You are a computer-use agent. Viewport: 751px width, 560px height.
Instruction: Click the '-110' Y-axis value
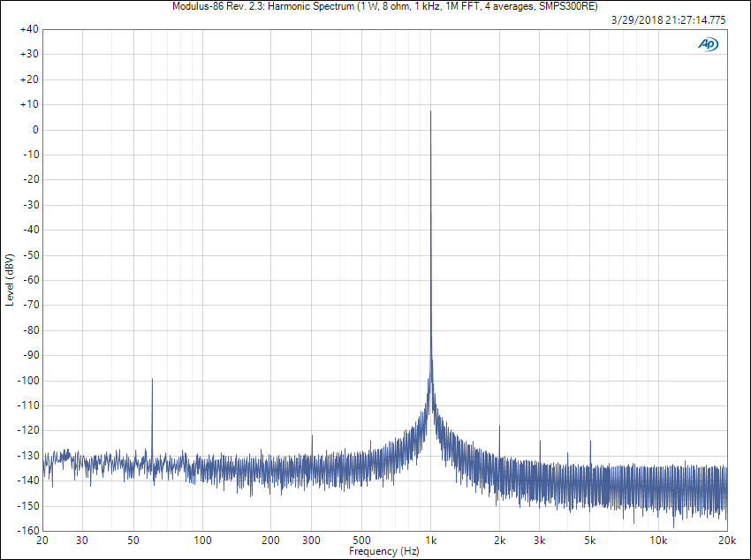(x=28, y=406)
